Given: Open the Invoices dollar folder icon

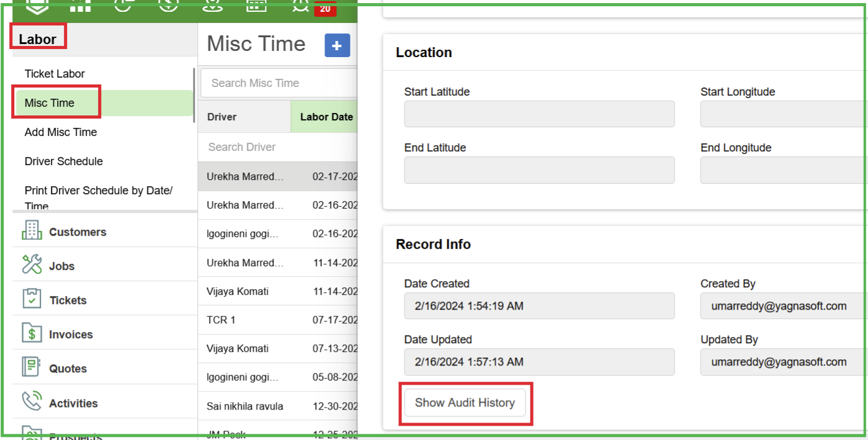Looking at the screenshot, I should tap(32, 333).
